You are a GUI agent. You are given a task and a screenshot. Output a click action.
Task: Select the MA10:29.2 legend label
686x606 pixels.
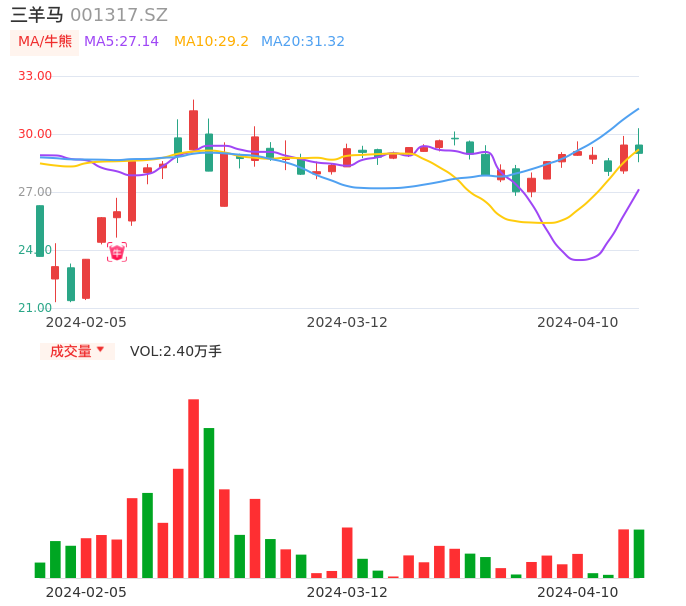click(211, 42)
